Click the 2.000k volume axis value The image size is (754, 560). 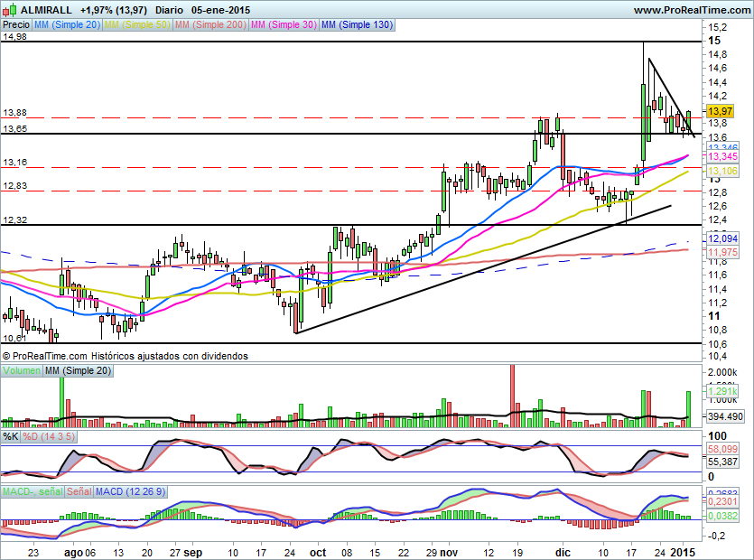pos(722,372)
